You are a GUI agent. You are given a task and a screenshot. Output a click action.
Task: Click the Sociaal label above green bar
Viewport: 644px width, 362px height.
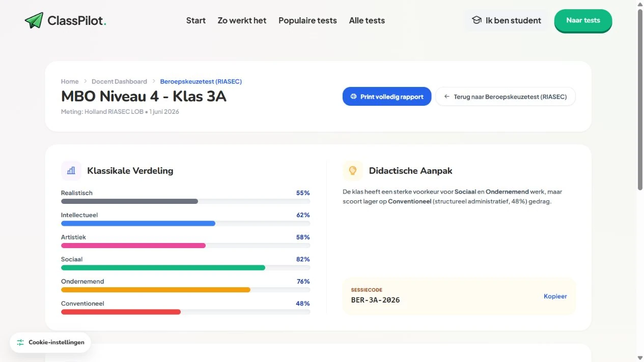(72, 259)
